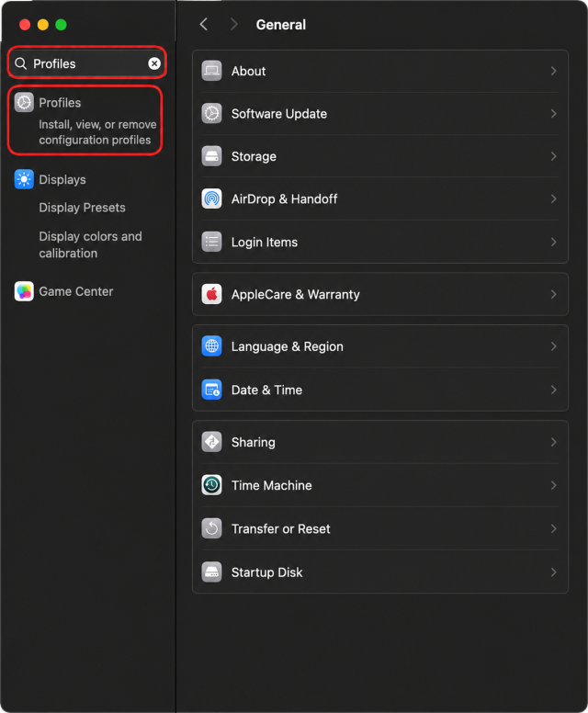Screen dimensions: 588x713
Task: Open the Login Items label
Action: point(265,242)
